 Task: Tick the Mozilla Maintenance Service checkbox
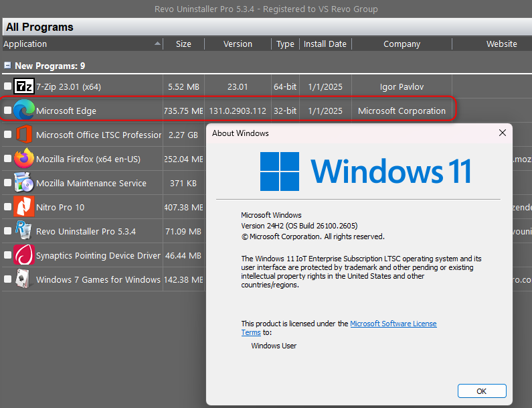7,183
